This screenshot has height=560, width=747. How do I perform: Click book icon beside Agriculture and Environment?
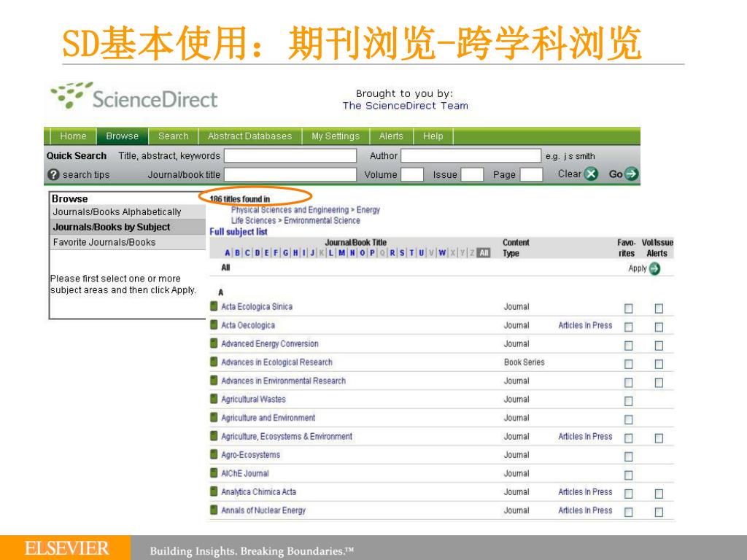tap(214, 418)
